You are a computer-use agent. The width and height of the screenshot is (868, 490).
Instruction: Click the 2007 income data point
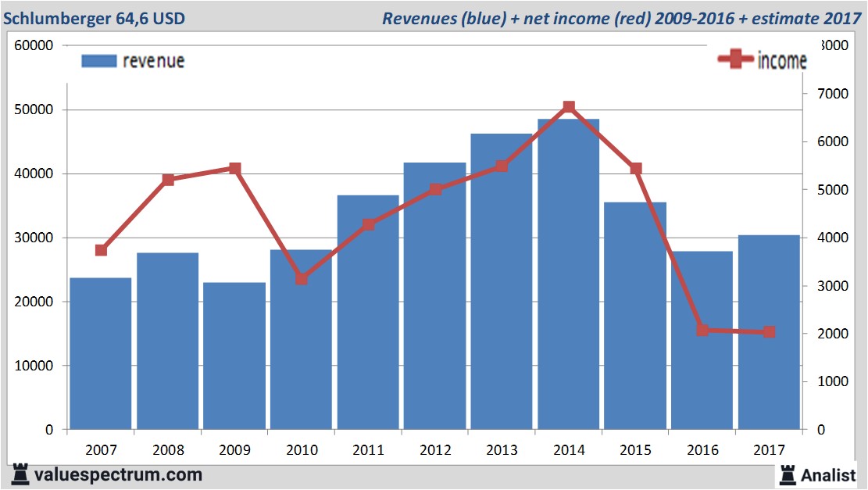[101, 250]
